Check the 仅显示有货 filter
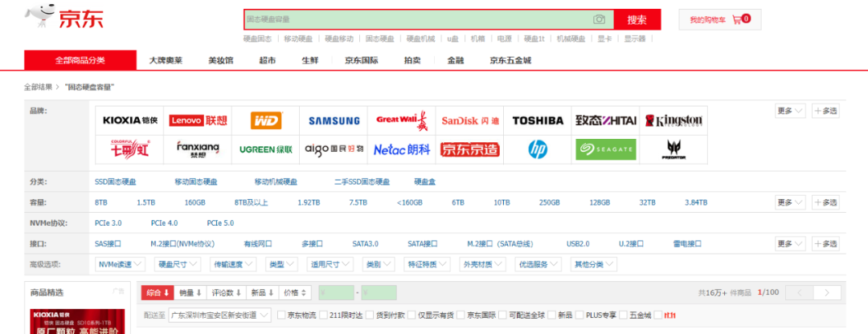The height and width of the screenshot is (334, 868). (411, 316)
